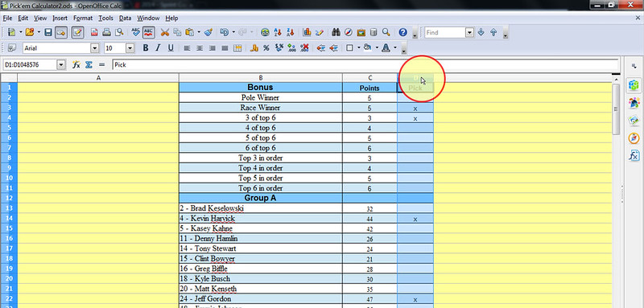Select row 14 header
The height and width of the screenshot is (308, 644).
(x=9, y=219)
